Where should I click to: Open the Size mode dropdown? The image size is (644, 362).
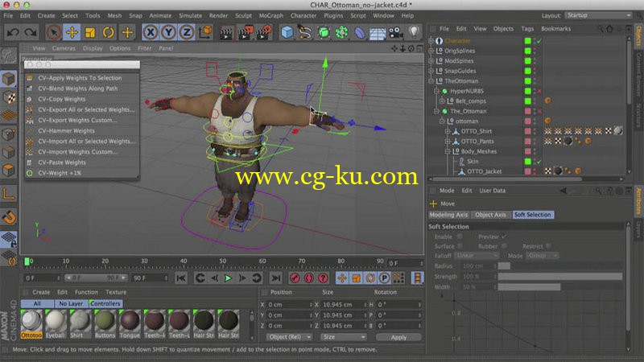343,337
